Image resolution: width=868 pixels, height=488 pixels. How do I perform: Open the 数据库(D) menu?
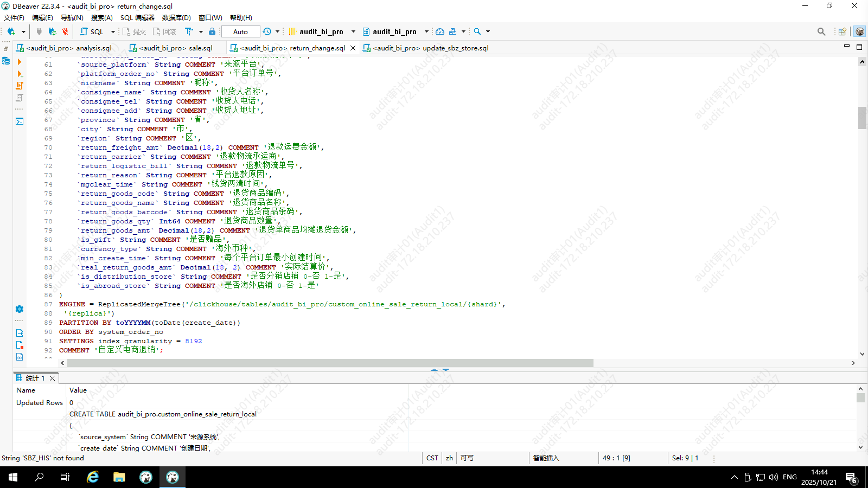(x=176, y=18)
